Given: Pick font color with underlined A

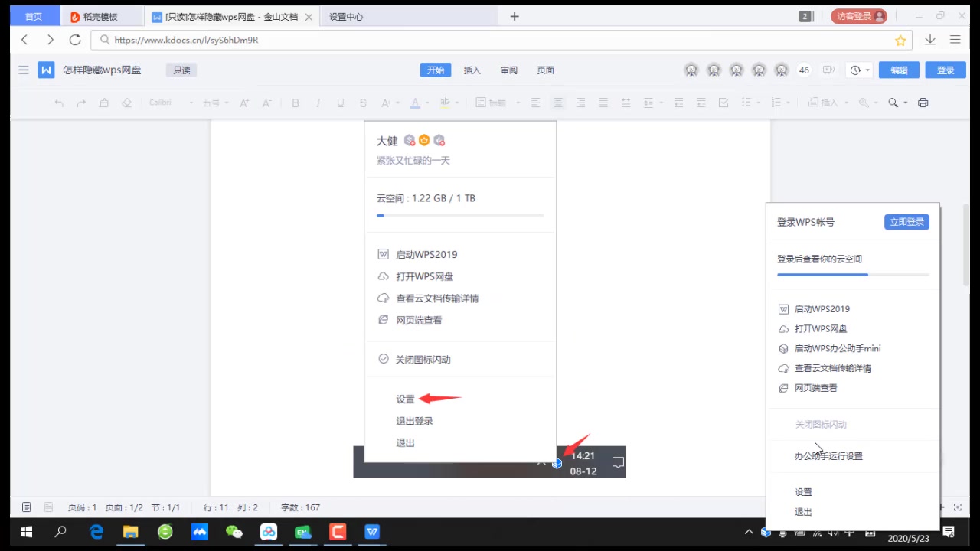Looking at the screenshot, I should [415, 103].
